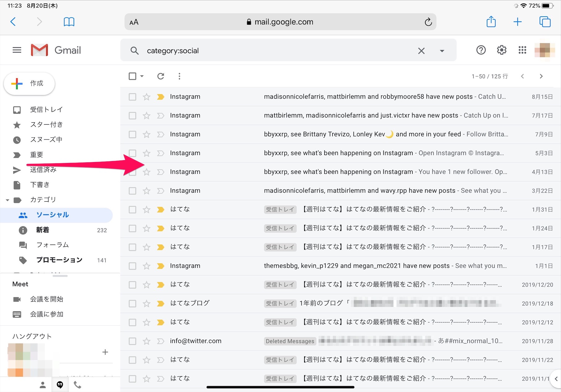
Task: Select checkbox for 7月9日 Instagram email
Action: (x=132, y=134)
